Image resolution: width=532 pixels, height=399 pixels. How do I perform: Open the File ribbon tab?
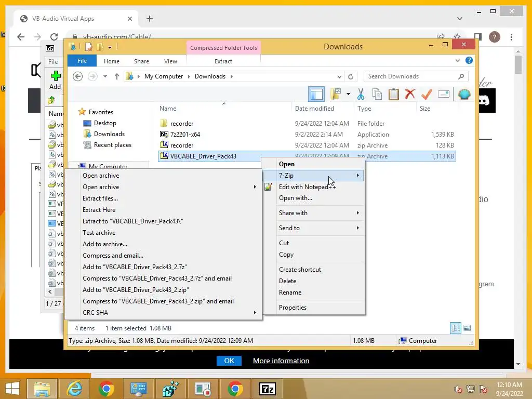82,61
